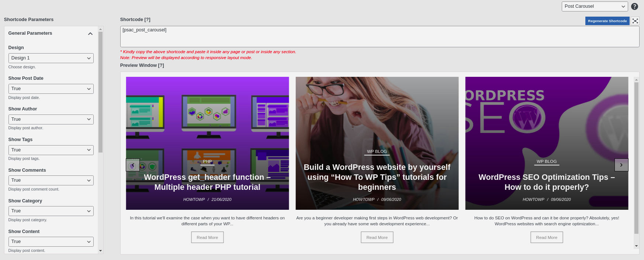The image size is (644, 260).
Task: Click the PHP category link
Action: pyautogui.click(x=207, y=161)
